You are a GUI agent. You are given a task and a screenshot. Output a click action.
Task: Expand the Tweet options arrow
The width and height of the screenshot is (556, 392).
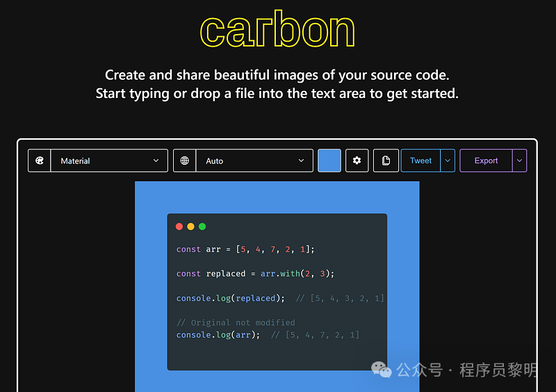click(448, 161)
